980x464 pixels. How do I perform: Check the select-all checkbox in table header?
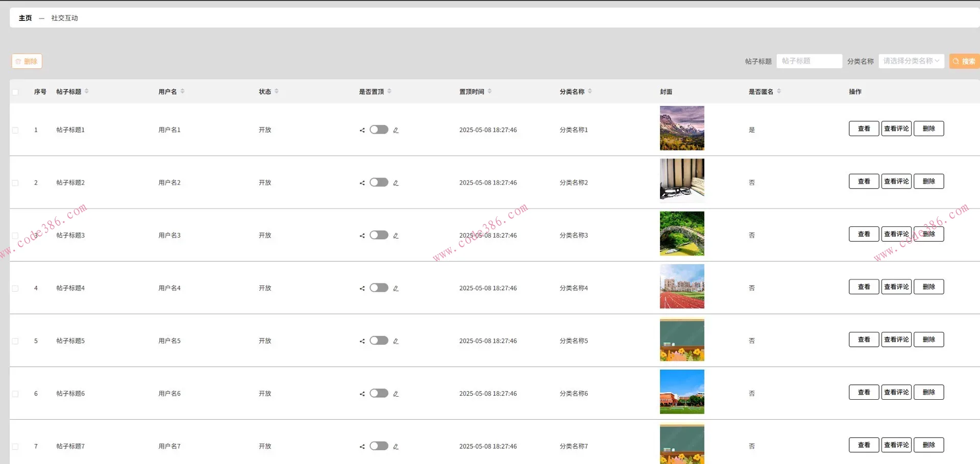[x=15, y=92]
